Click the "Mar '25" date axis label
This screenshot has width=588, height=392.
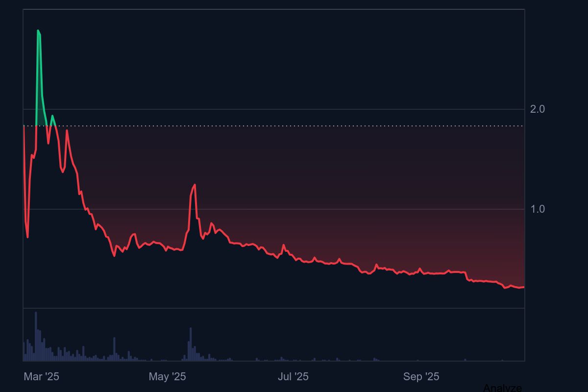(x=42, y=376)
